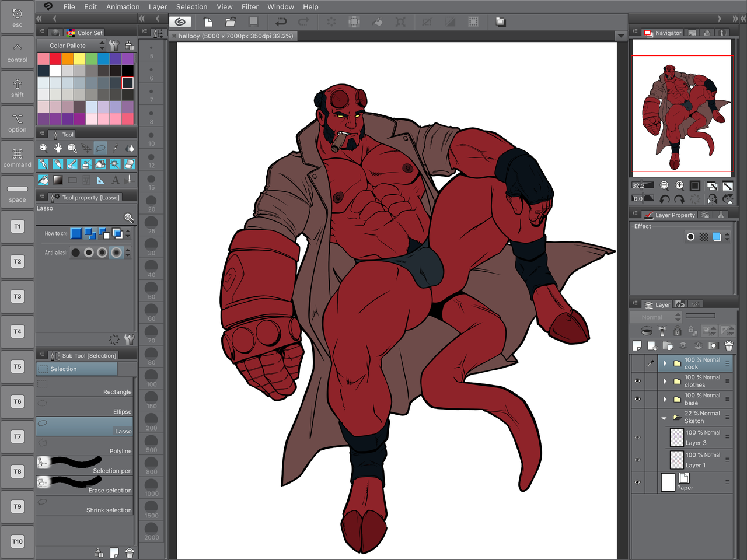Toggle Lock layer icon
Screen dimensions: 747x560
coord(678,331)
